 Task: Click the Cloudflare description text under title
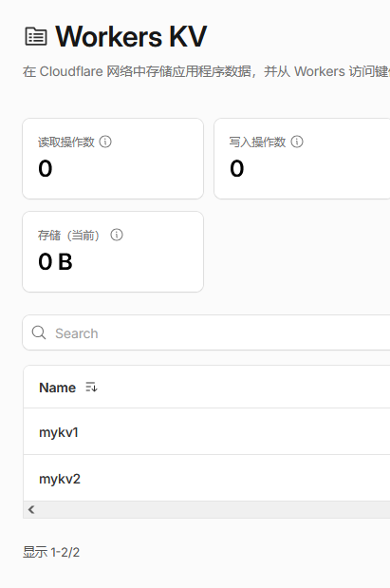(x=206, y=71)
